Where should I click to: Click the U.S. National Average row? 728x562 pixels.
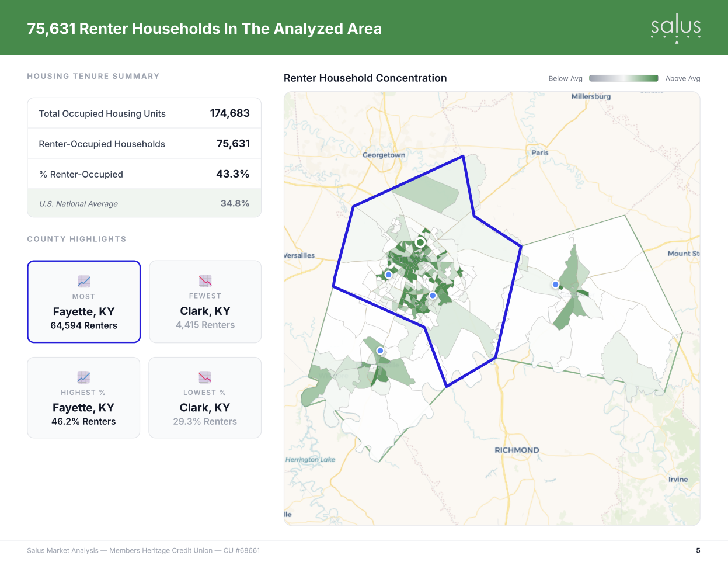pyautogui.click(x=144, y=203)
